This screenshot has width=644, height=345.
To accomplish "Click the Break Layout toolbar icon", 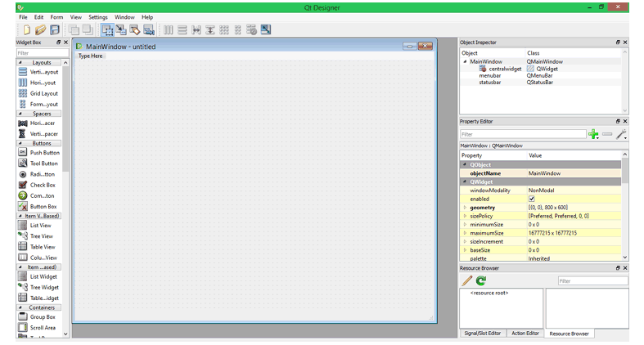I will (x=251, y=30).
